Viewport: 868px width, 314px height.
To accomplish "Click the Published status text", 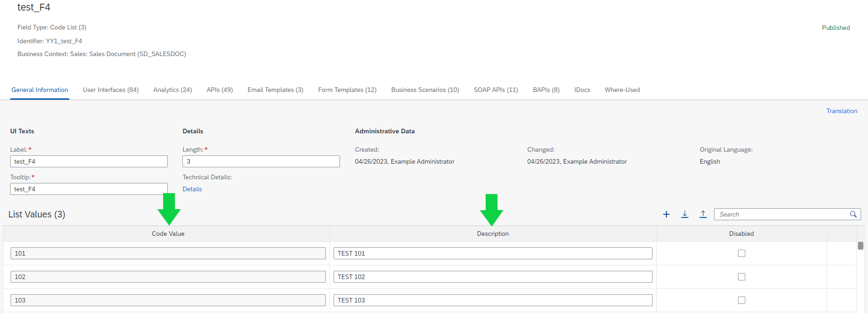I will click(x=836, y=28).
